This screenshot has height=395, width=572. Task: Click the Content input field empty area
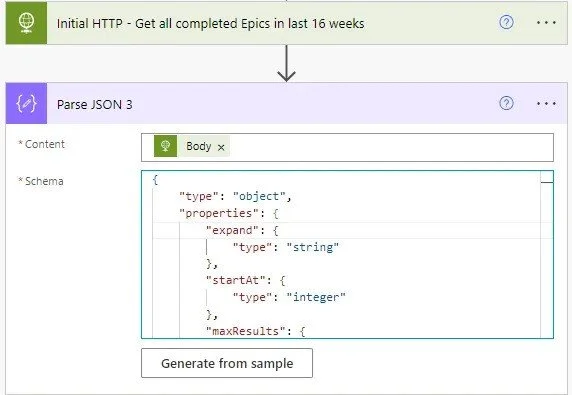point(390,147)
